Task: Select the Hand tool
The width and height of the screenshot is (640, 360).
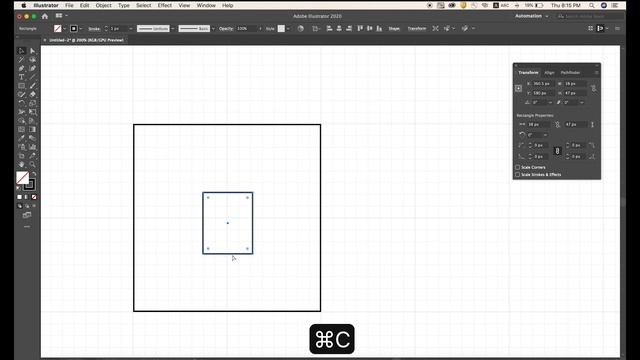Action: [x=22, y=164]
